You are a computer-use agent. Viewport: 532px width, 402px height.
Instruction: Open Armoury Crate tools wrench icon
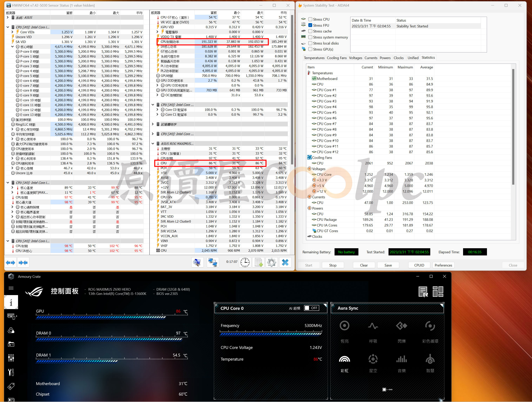pyautogui.click(x=11, y=372)
